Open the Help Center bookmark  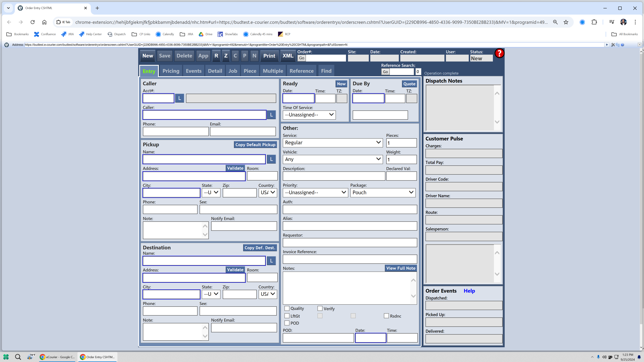click(91, 34)
